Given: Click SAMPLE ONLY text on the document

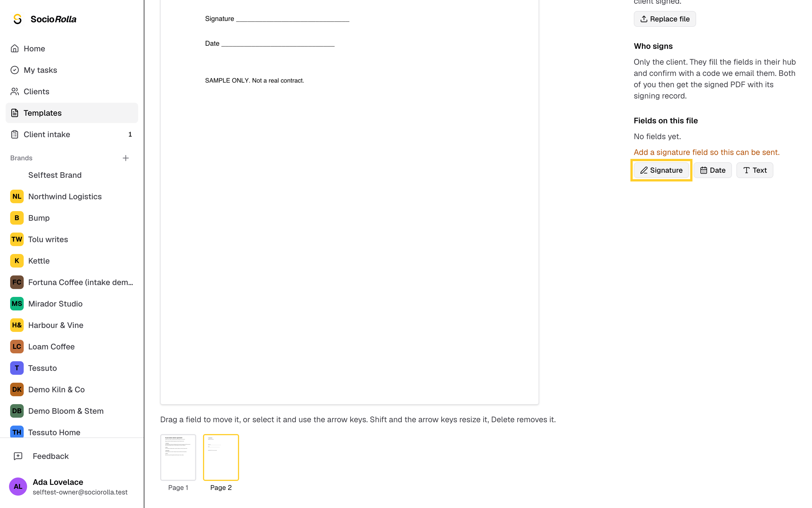Looking at the screenshot, I should coord(254,81).
